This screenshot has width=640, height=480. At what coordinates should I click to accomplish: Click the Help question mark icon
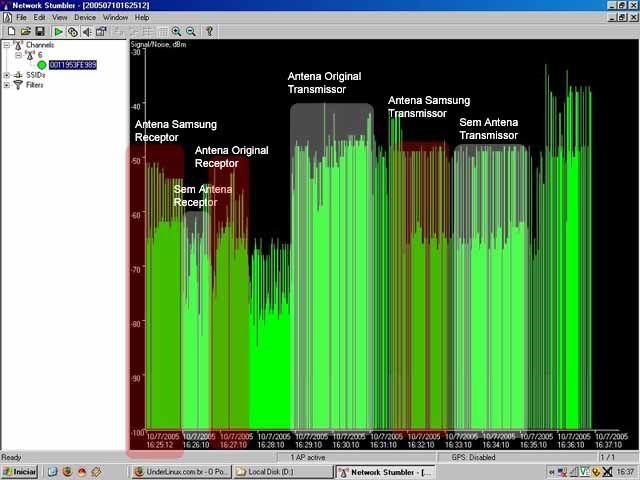209,31
